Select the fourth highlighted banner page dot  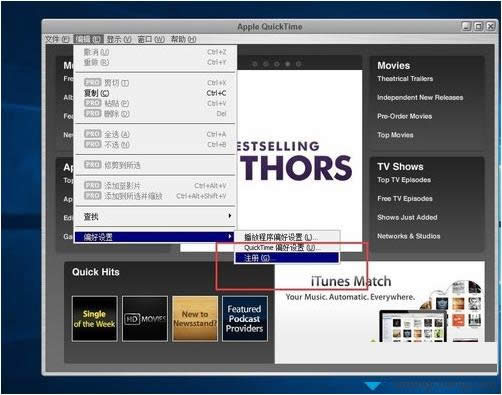(x=288, y=64)
